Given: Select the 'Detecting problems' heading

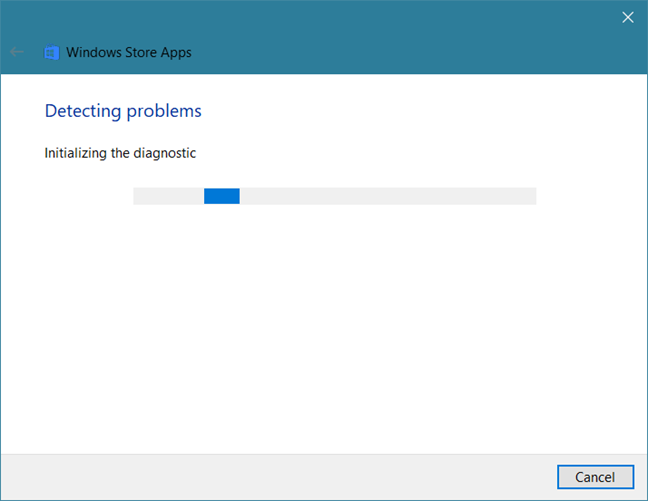Looking at the screenshot, I should (x=123, y=111).
